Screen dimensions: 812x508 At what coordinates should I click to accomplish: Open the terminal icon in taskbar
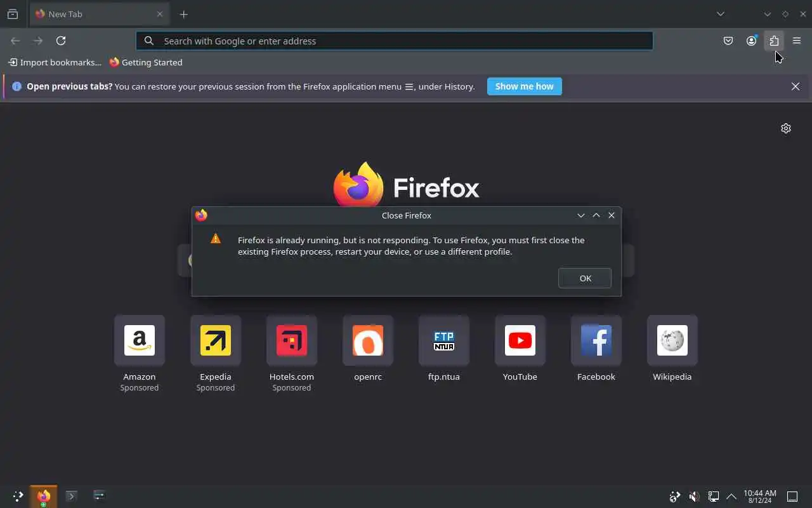point(71,496)
